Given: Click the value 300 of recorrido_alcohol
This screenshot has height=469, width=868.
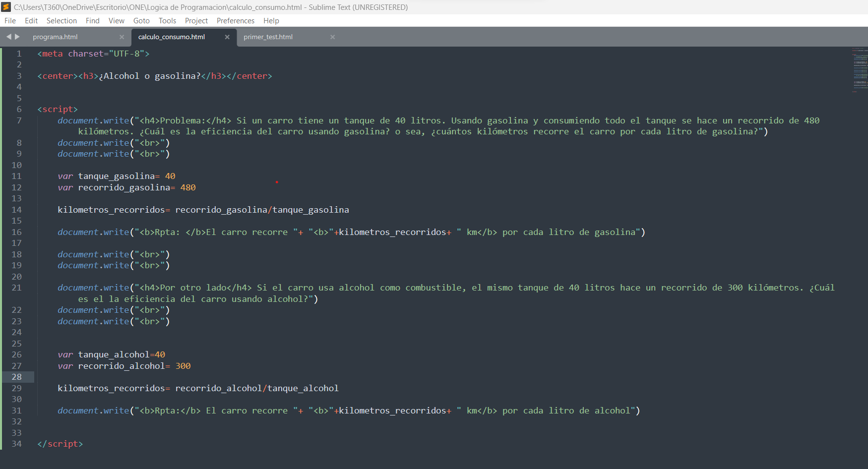Looking at the screenshot, I should [183, 366].
